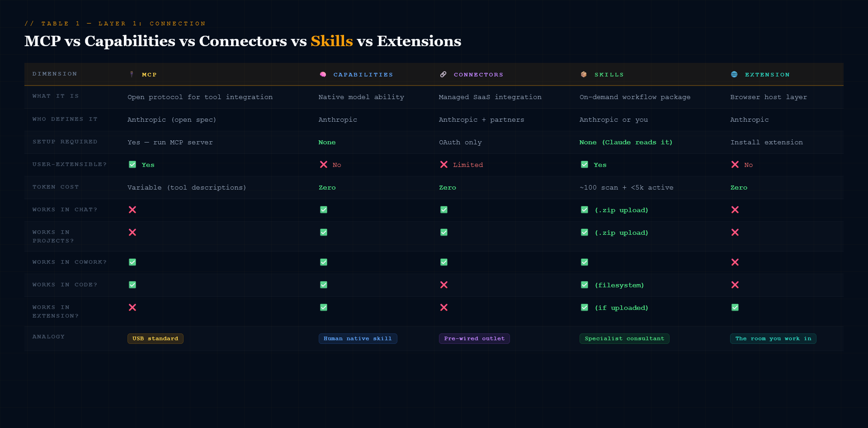
Task: Click the red X under Extension in Works in Code row
Action: 735,285
